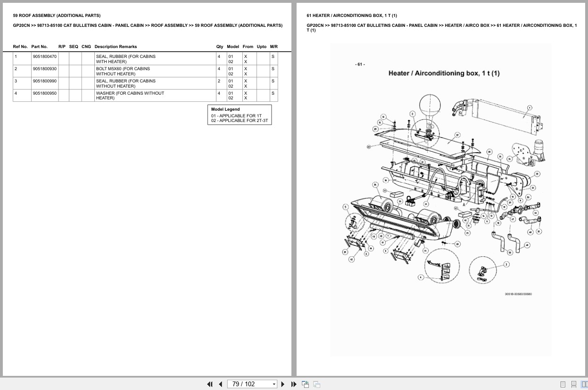Click the go-back-in-view-history icon
This screenshot has width=588, height=390.
click(305, 384)
